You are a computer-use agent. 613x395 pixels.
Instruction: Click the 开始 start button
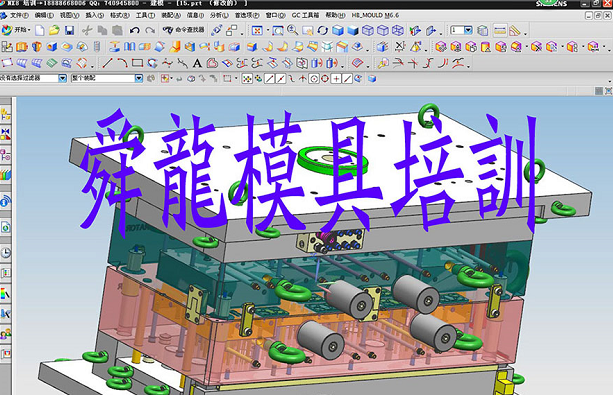tap(16, 30)
